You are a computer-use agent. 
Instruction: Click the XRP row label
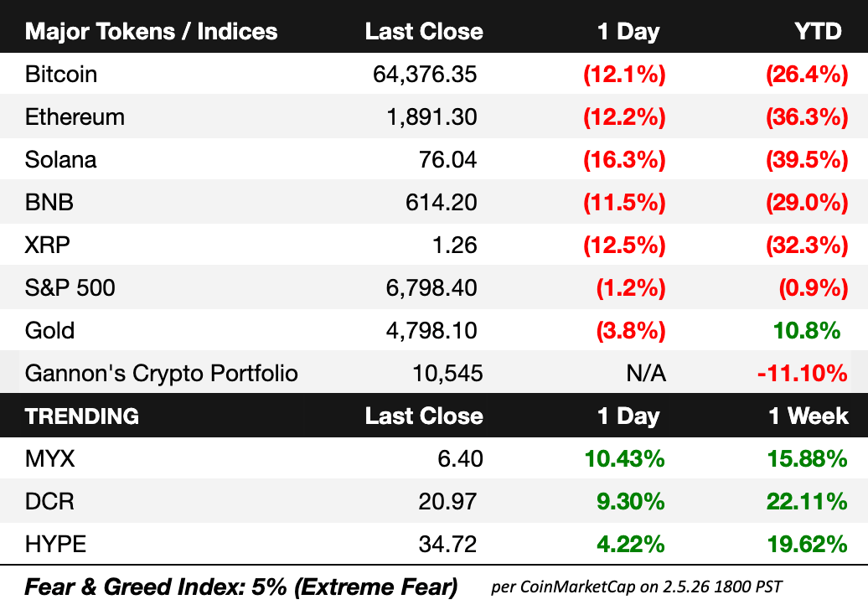48,245
